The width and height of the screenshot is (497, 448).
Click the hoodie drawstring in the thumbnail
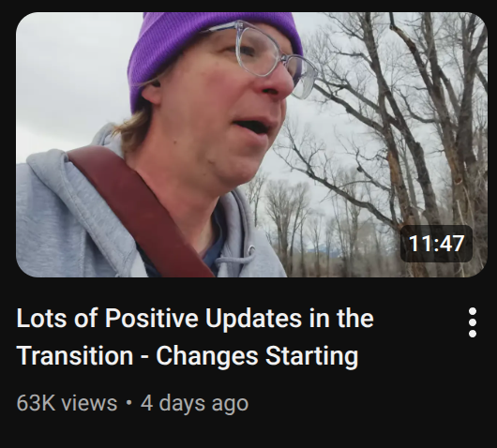click(241, 257)
